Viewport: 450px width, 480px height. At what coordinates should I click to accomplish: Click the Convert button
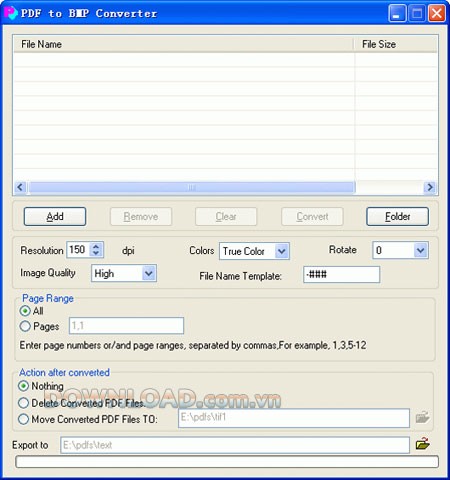point(312,217)
